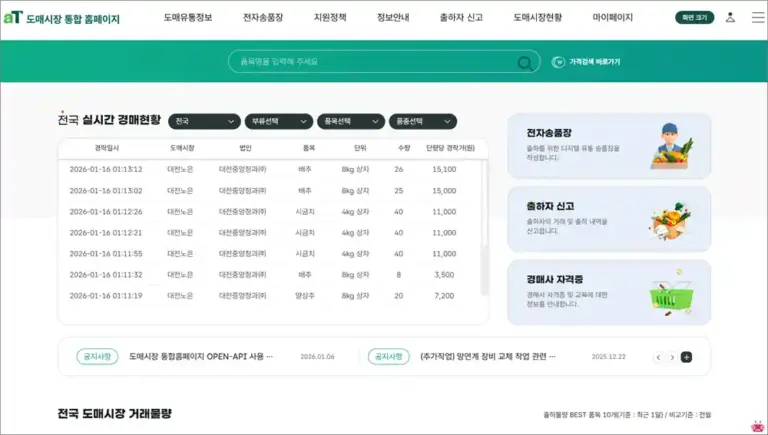Click the 단위 column header
This screenshot has height=435, width=768.
[360, 148]
